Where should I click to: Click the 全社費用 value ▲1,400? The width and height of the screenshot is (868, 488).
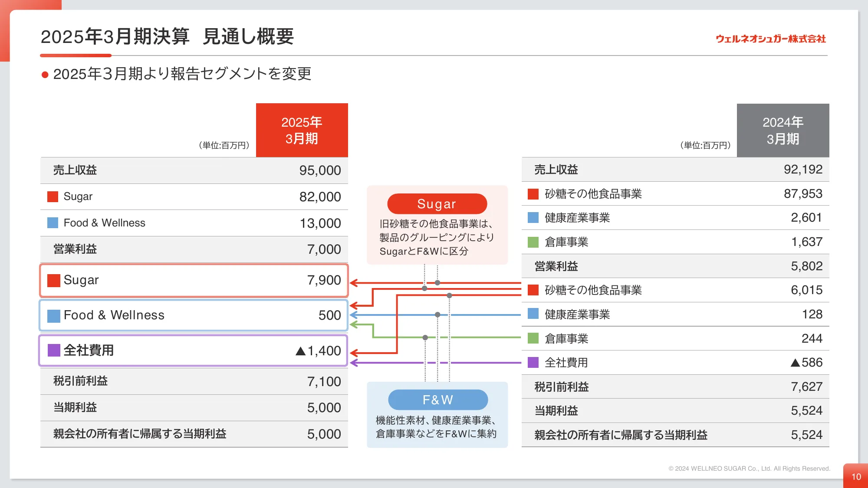[x=318, y=351]
